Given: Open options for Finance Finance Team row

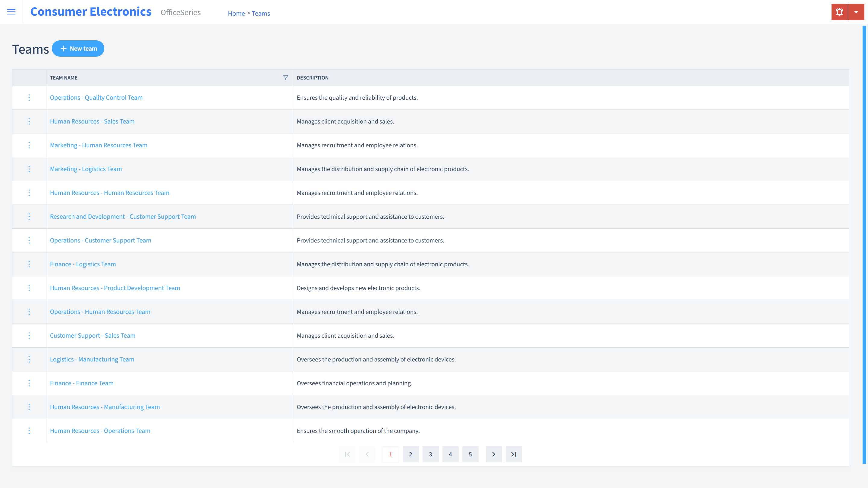Looking at the screenshot, I should coord(29,383).
